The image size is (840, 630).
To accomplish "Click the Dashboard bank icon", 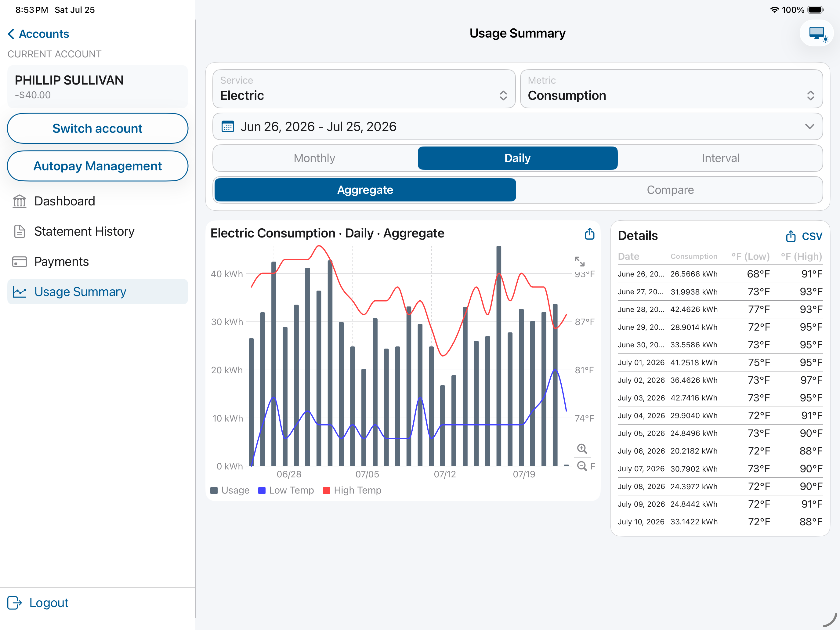I will click(19, 201).
